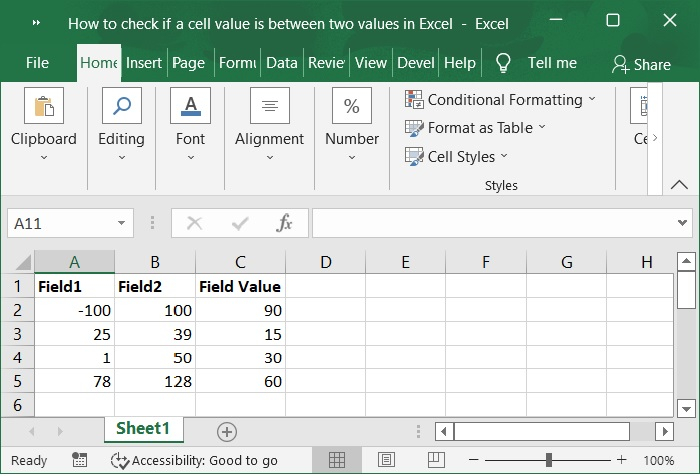This screenshot has height=476, width=700.
Task: Open the File menu
Action: click(37, 63)
